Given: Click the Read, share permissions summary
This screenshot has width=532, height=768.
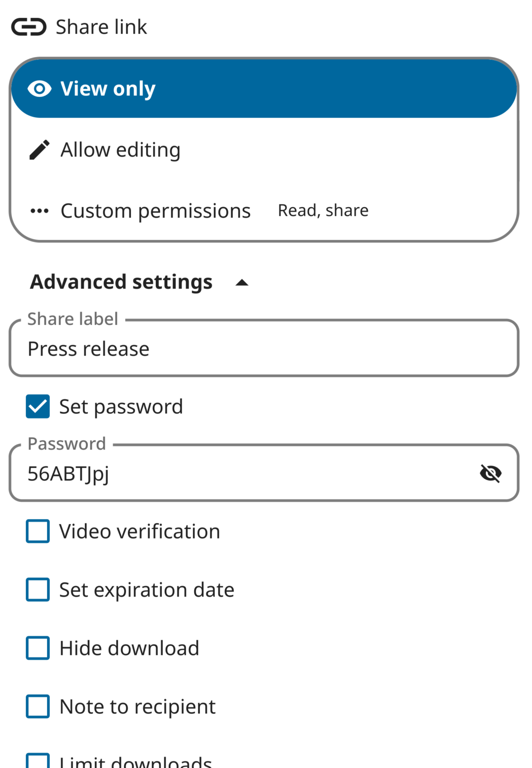Looking at the screenshot, I should 323,210.
